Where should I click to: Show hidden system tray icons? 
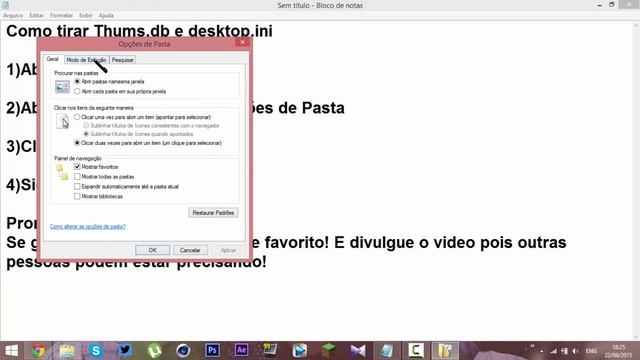pyautogui.click(x=542, y=351)
